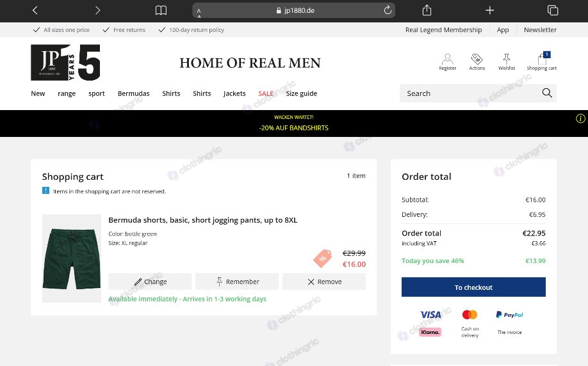This screenshot has width=588, height=366.
Task: Click the JP1880 15 Years logo
Action: pyautogui.click(x=65, y=63)
